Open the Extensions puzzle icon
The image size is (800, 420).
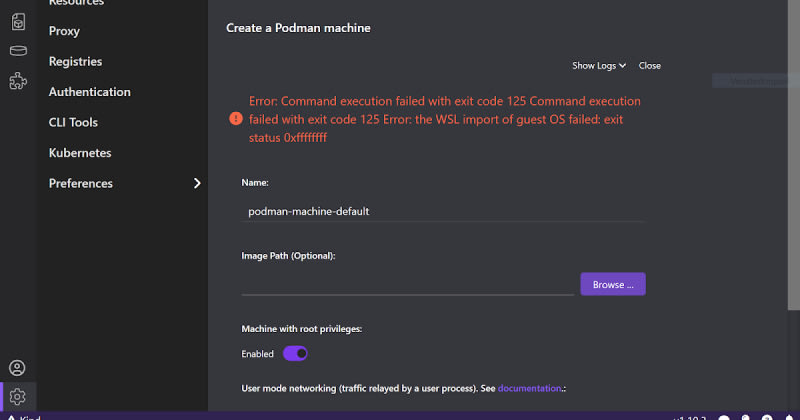tap(18, 82)
